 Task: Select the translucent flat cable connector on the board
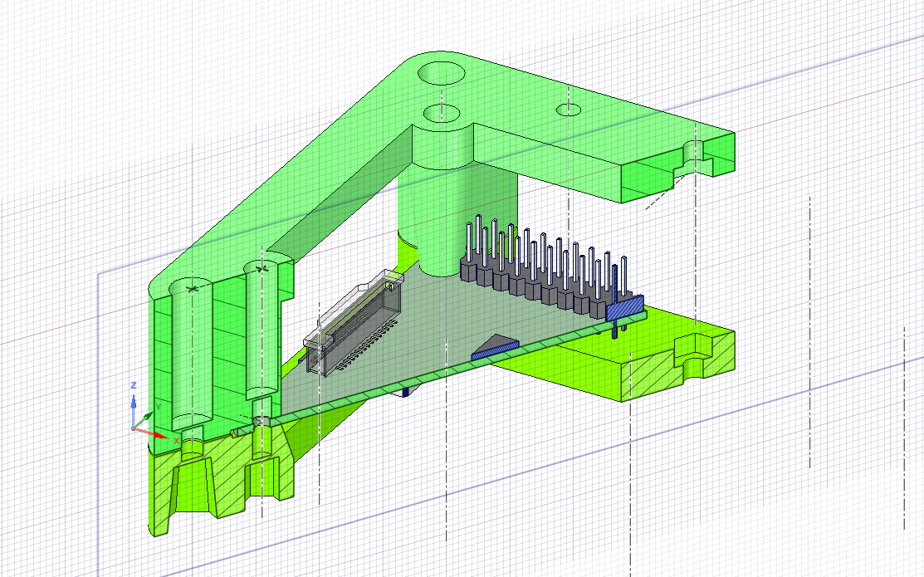[354, 321]
